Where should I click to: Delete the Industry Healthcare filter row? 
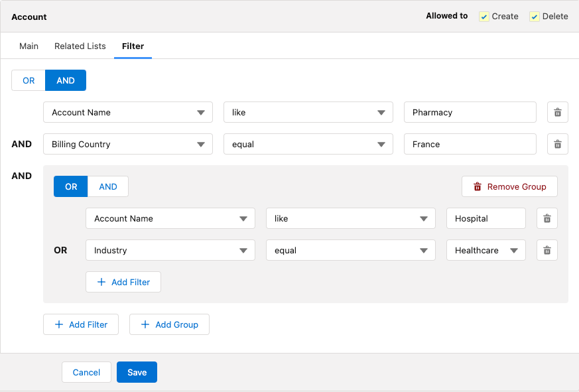pos(547,250)
